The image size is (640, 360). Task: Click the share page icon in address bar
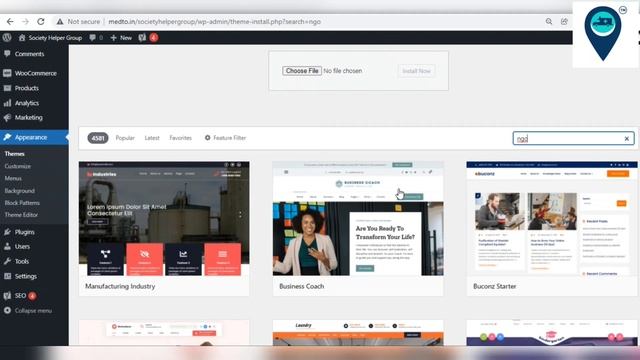(x=564, y=22)
